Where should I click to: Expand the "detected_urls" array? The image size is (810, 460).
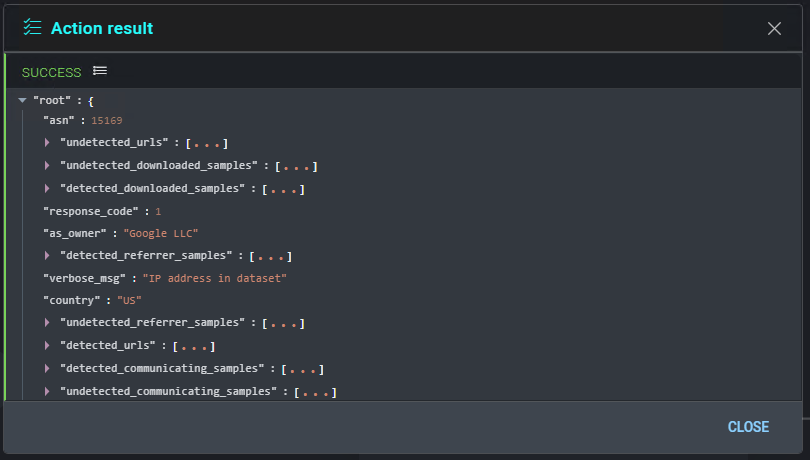47,345
